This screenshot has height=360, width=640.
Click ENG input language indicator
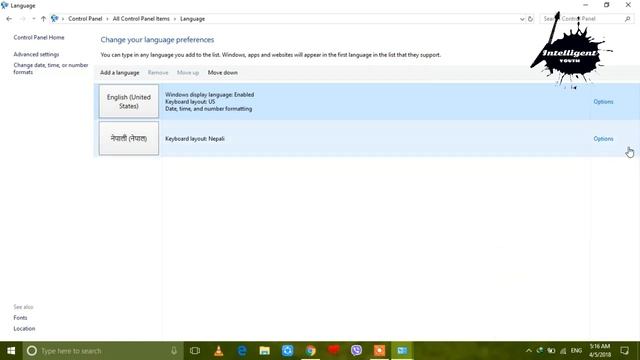(x=576, y=351)
